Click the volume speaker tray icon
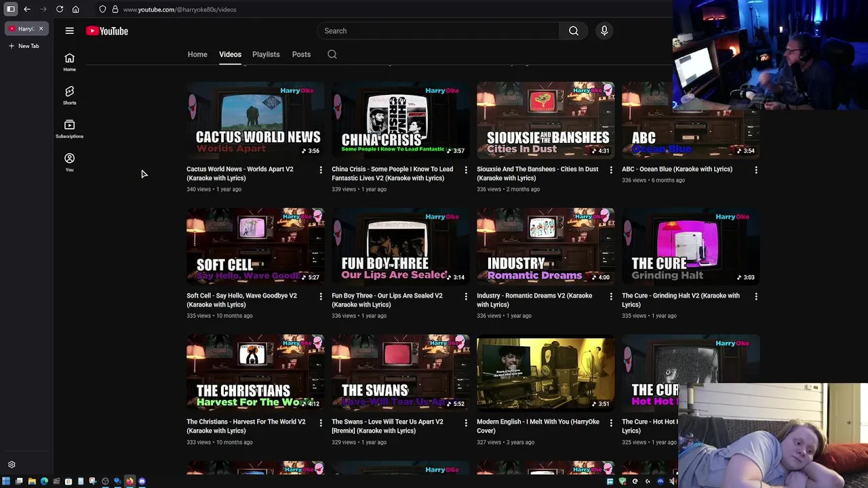The image size is (868, 488). click(672, 481)
